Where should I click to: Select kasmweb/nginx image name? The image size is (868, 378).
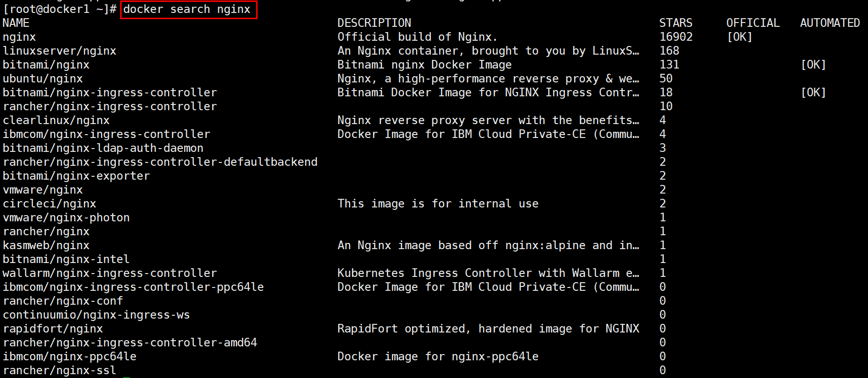46,245
